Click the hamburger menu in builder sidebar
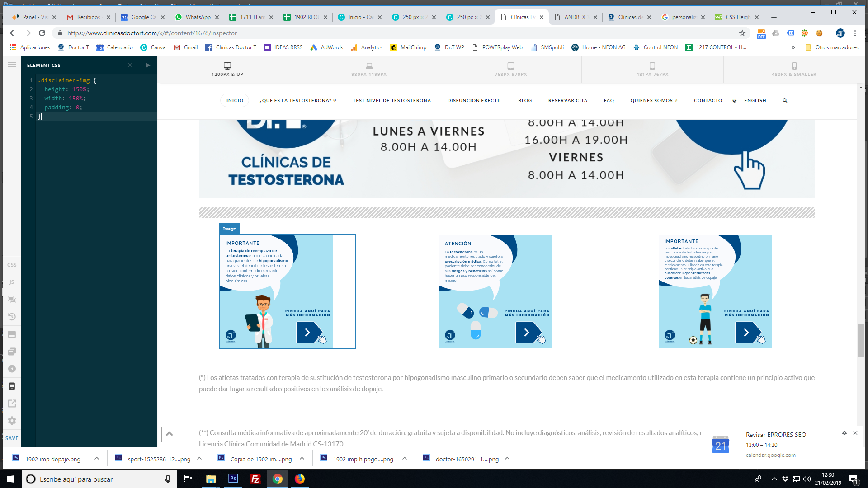The image size is (868, 488). 12,65
